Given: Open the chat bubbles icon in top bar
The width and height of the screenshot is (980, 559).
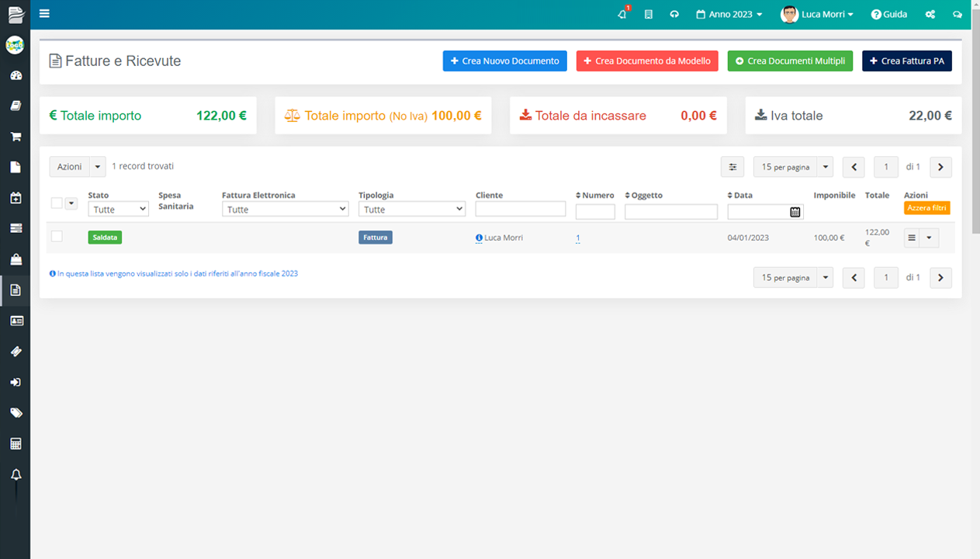Looking at the screenshot, I should pyautogui.click(x=957, y=14).
